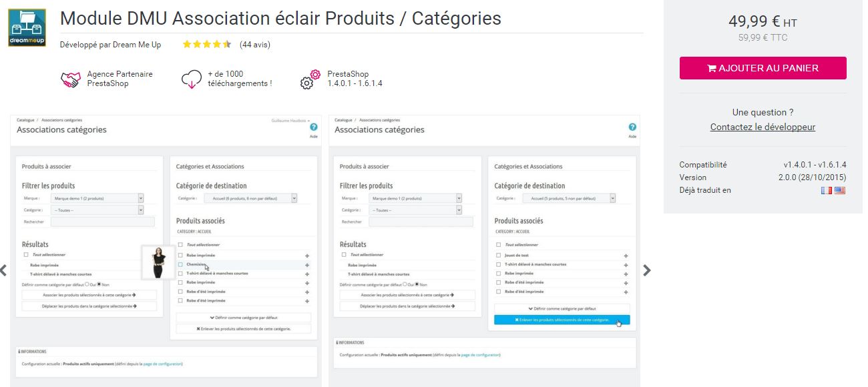Open page de configuration link, right screenshot
Image resolution: width=868 pixels, height=387 pixels.
click(x=480, y=355)
